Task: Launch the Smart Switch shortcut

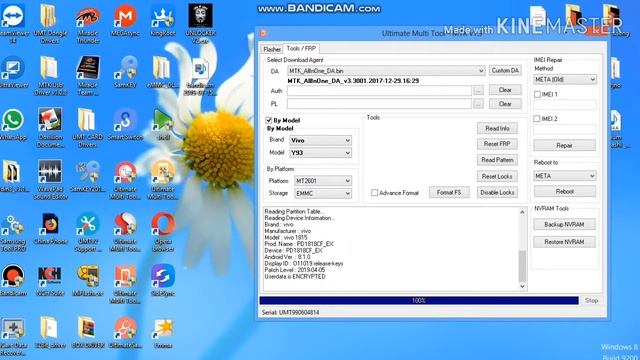Action: pos(125,125)
